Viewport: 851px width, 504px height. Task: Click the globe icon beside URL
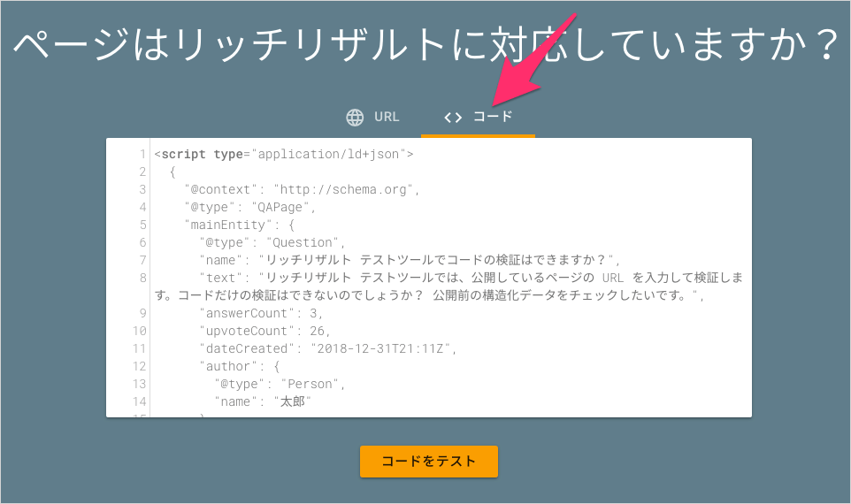coord(355,118)
